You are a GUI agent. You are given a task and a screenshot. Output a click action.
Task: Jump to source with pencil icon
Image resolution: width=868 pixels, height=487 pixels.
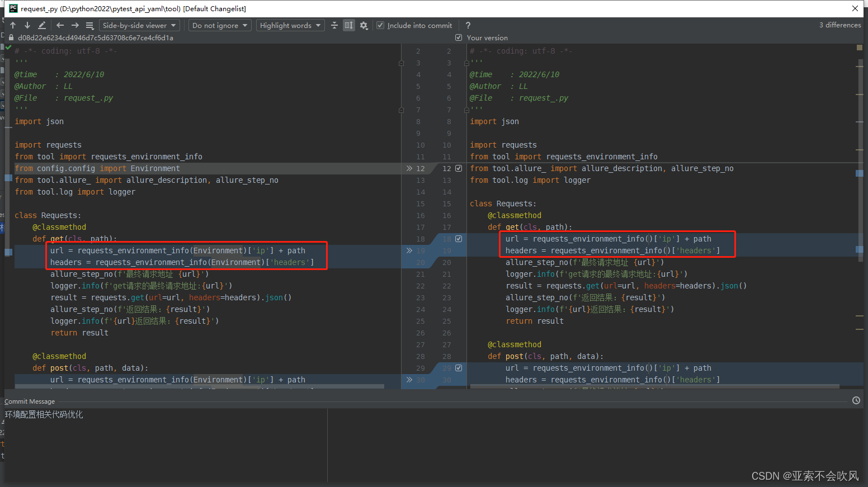[42, 25]
